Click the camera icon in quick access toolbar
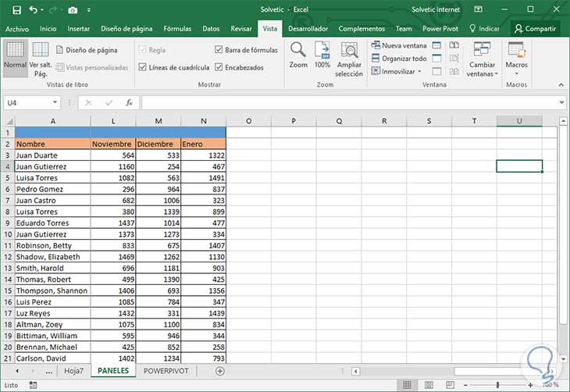The width and height of the screenshot is (570, 392). [x=73, y=10]
